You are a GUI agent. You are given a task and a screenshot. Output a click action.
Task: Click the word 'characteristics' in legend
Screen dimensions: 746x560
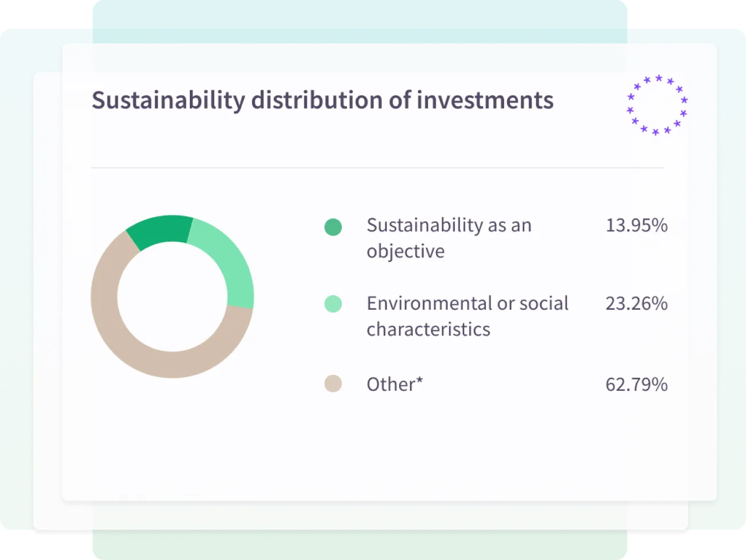pyautogui.click(x=428, y=330)
